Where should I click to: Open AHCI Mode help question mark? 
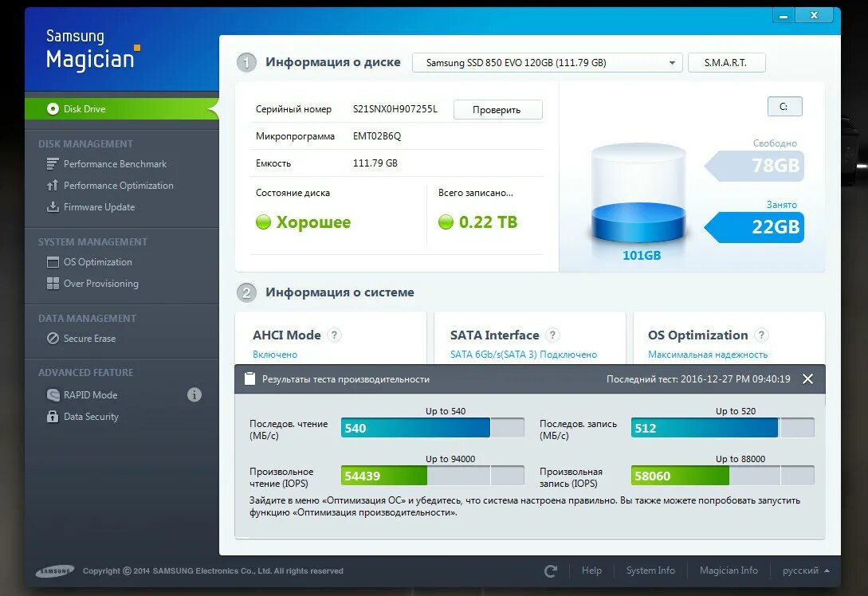[x=334, y=335]
